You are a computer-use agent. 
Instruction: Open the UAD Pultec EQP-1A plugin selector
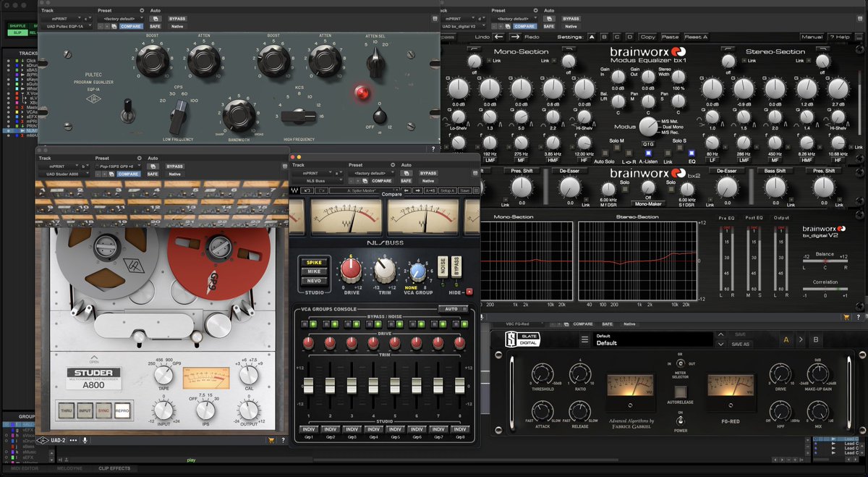point(68,26)
